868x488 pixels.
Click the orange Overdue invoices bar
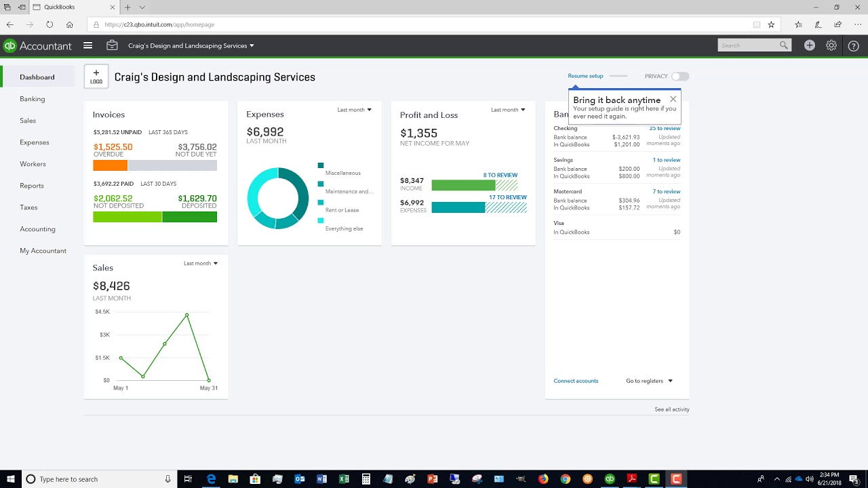coord(110,165)
